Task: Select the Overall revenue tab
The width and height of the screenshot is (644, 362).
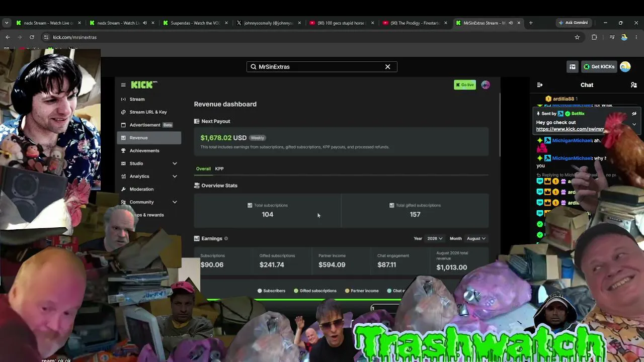Action: pyautogui.click(x=203, y=169)
